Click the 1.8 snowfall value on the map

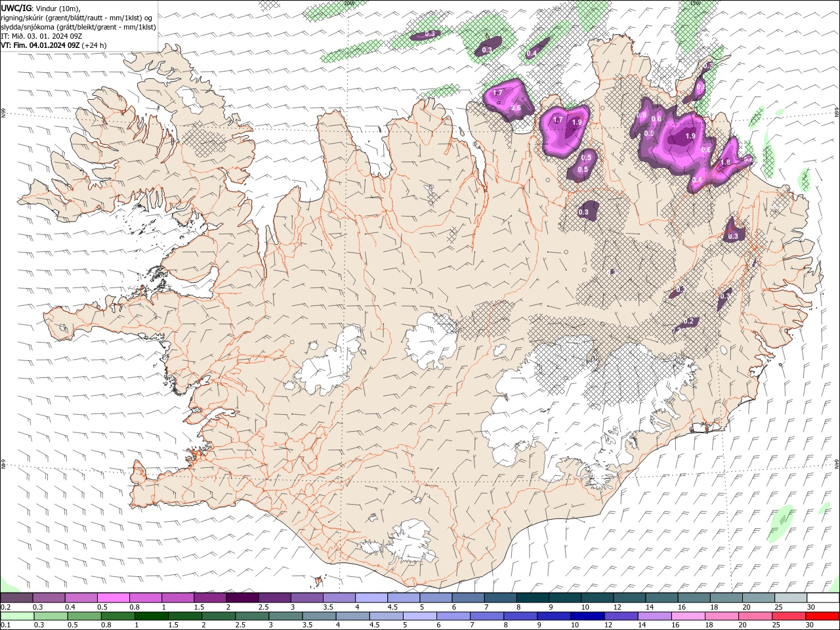[725, 163]
